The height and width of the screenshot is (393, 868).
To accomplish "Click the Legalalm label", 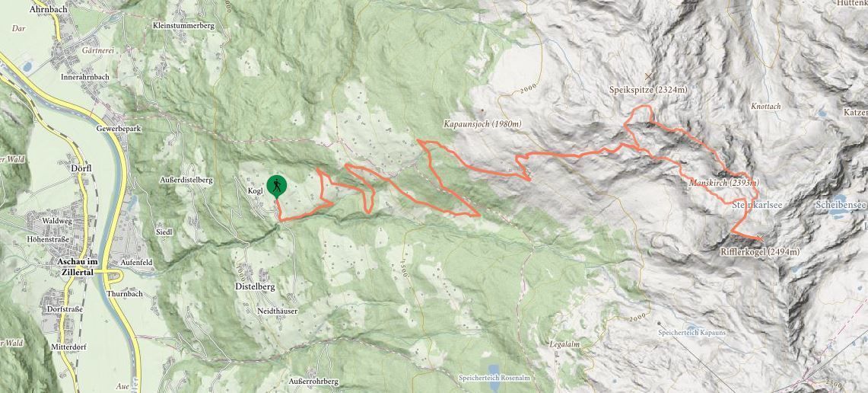I will tap(564, 344).
